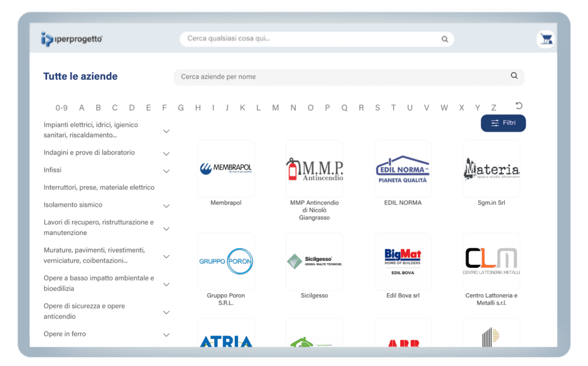This screenshot has width=588, height=366.
Task: Expand 'Murature, pavimenti, rivestimenti' chevron
Action: [166, 256]
